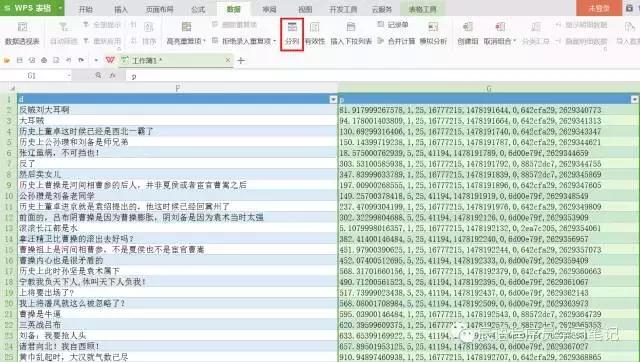Click cell 曹操是牛逼

178,314
